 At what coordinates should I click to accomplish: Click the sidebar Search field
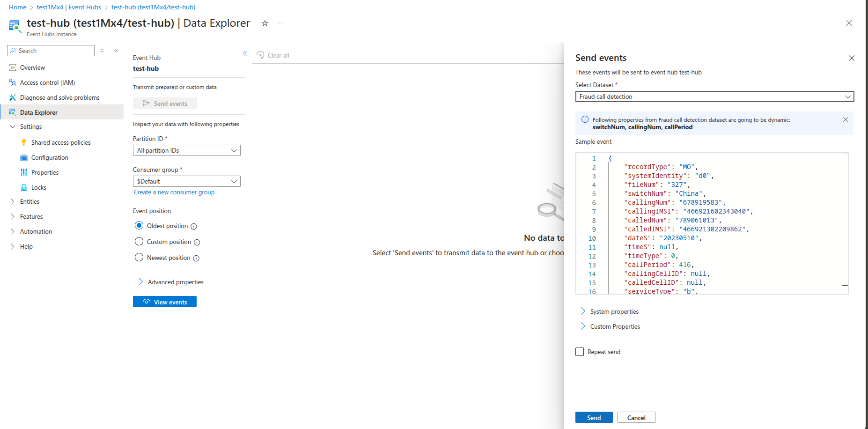coord(51,51)
